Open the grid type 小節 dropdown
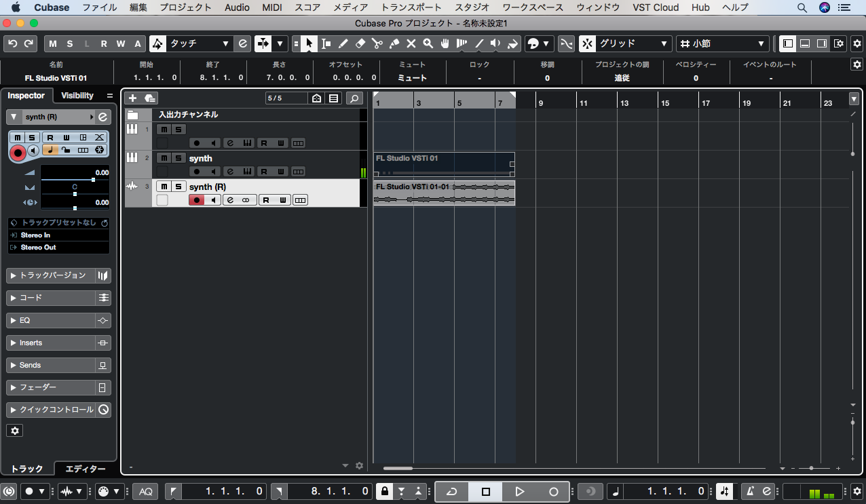866x504 pixels. [x=722, y=43]
